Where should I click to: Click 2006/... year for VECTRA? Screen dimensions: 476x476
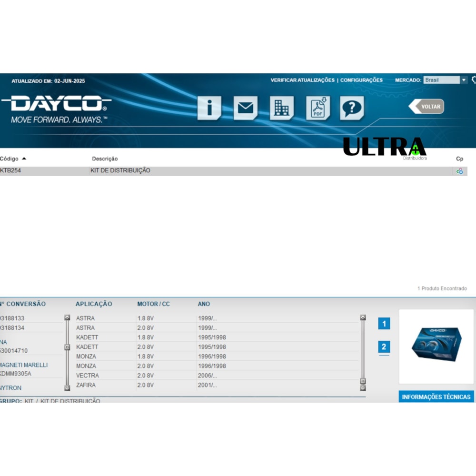208,376
